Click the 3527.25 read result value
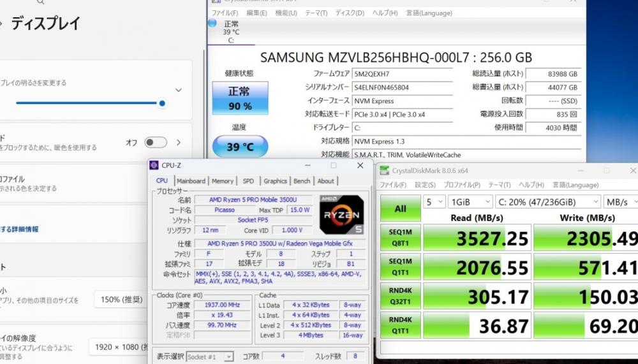This screenshot has height=364, width=638. [x=477, y=238]
